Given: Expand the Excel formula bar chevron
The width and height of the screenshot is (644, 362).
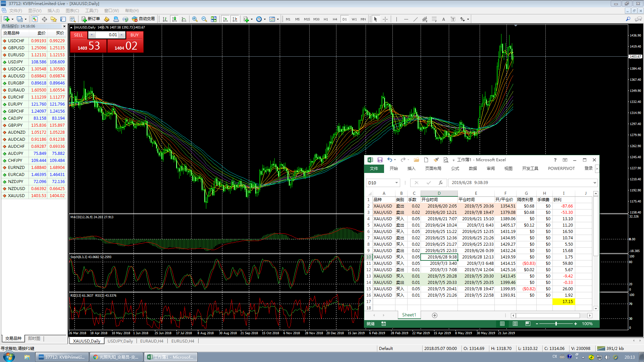Looking at the screenshot, I should (595, 183).
